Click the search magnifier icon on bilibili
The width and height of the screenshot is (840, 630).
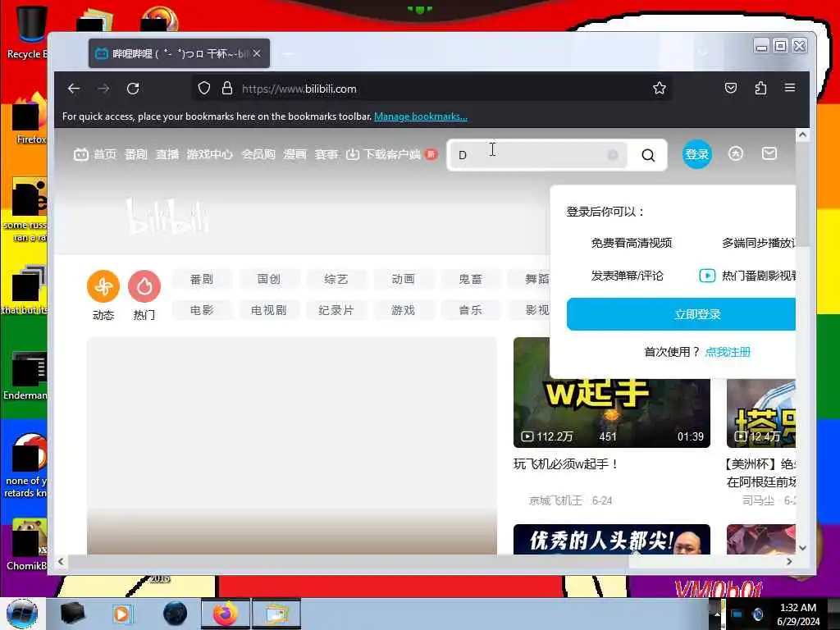[648, 155]
